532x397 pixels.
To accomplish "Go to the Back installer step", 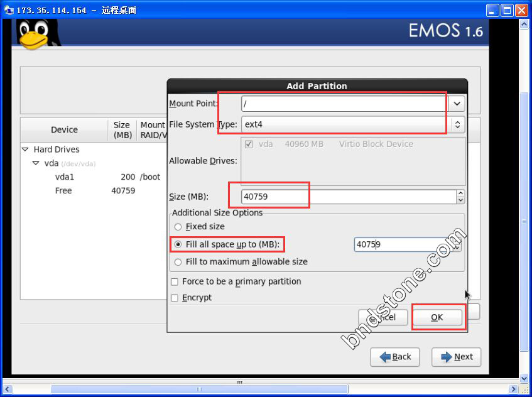I will coord(395,357).
